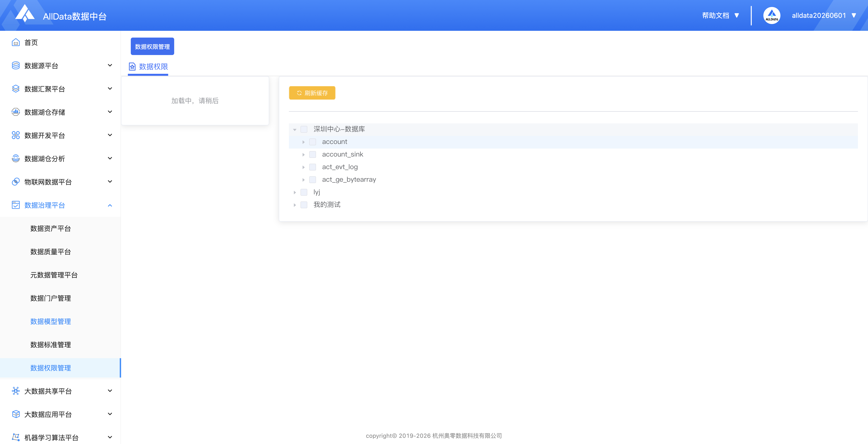The width and height of the screenshot is (868, 444).
Task: Check the account_sink checkbox
Action: coord(313,155)
